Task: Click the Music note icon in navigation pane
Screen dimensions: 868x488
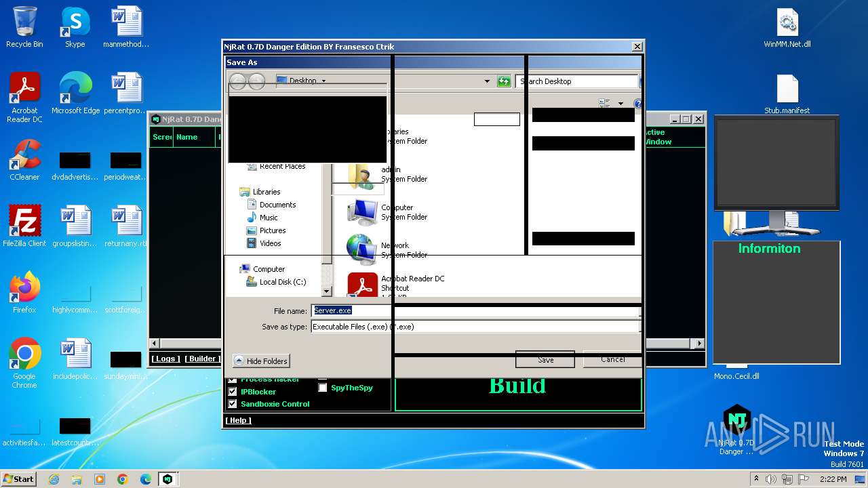Action: [x=252, y=218]
